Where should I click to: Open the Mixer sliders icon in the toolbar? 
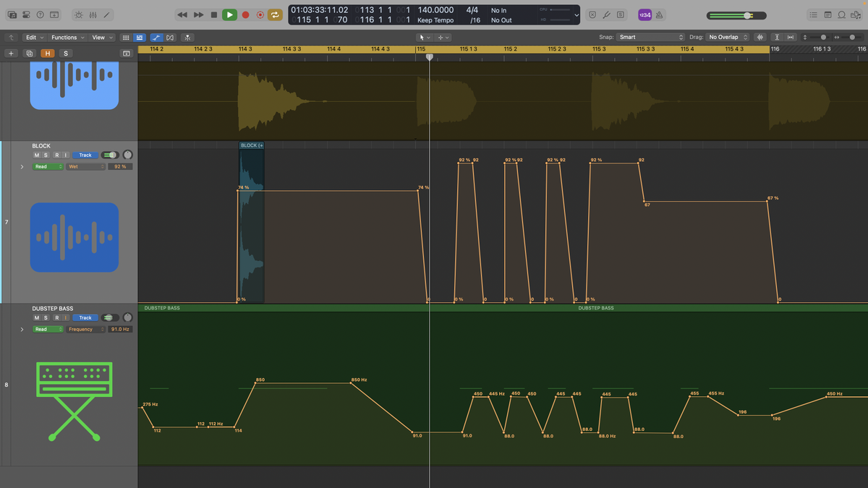click(x=93, y=14)
